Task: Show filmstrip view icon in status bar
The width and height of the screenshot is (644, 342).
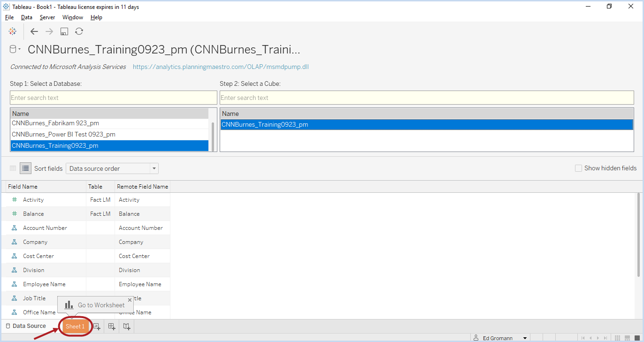Action: [627, 338]
